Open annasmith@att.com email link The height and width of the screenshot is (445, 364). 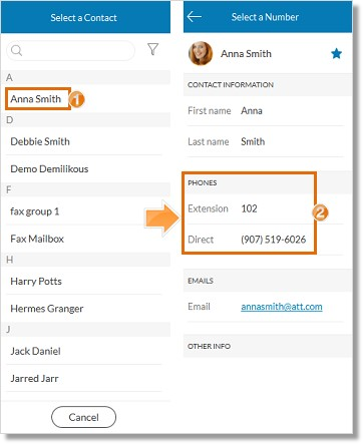tap(282, 307)
